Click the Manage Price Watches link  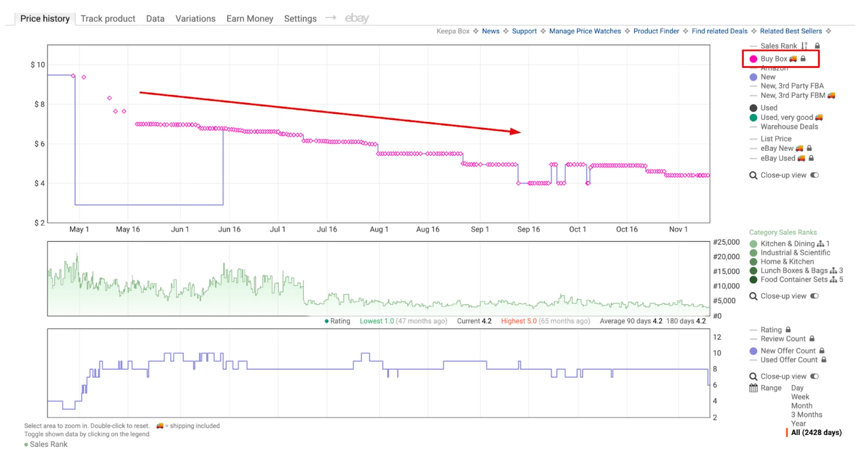click(585, 31)
